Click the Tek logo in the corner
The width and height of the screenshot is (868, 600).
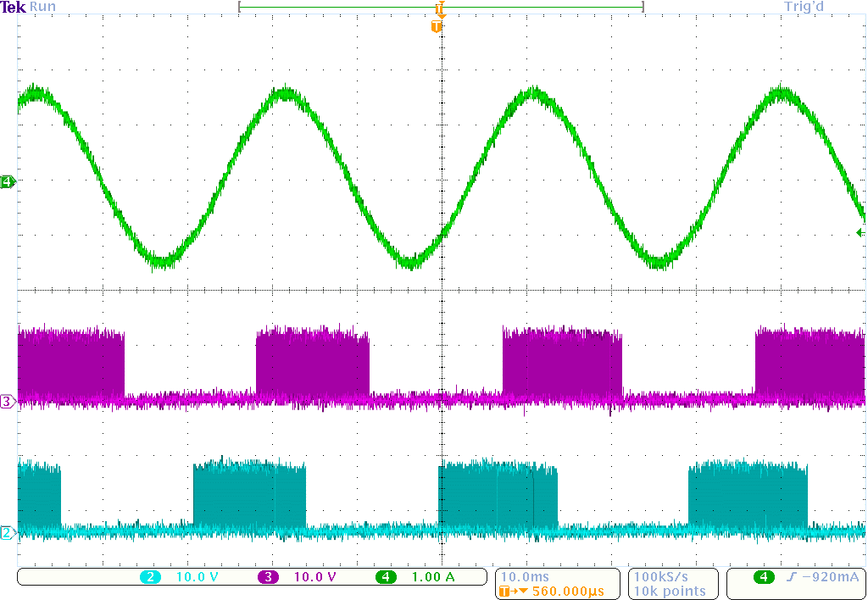click(x=14, y=7)
